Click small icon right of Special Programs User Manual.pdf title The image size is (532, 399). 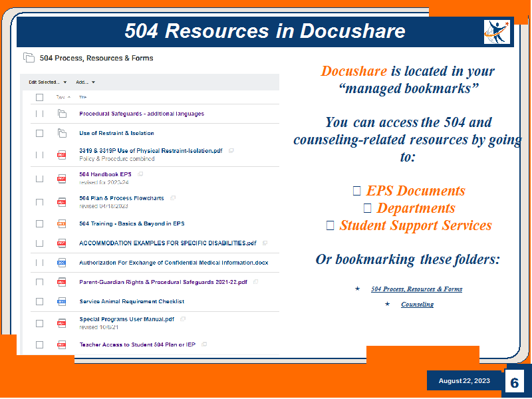click(x=182, y=319)
